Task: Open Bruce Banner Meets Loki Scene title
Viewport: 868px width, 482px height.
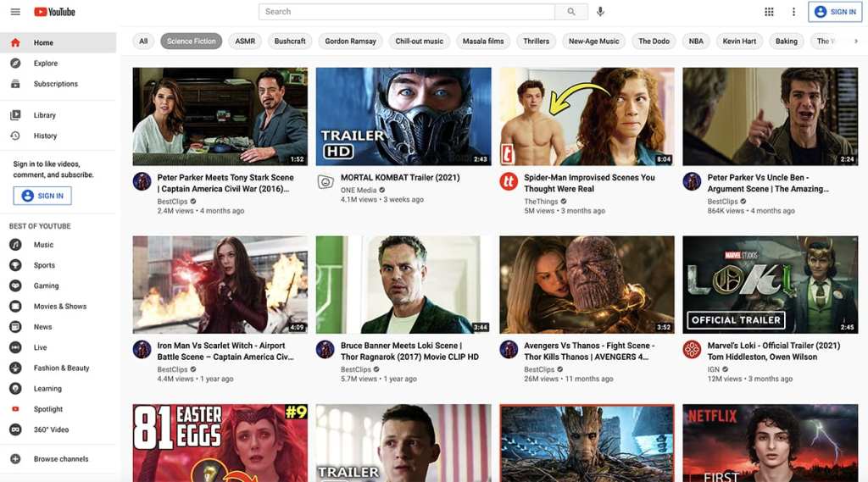Action: pyautogui.click(x=409, y=352)
